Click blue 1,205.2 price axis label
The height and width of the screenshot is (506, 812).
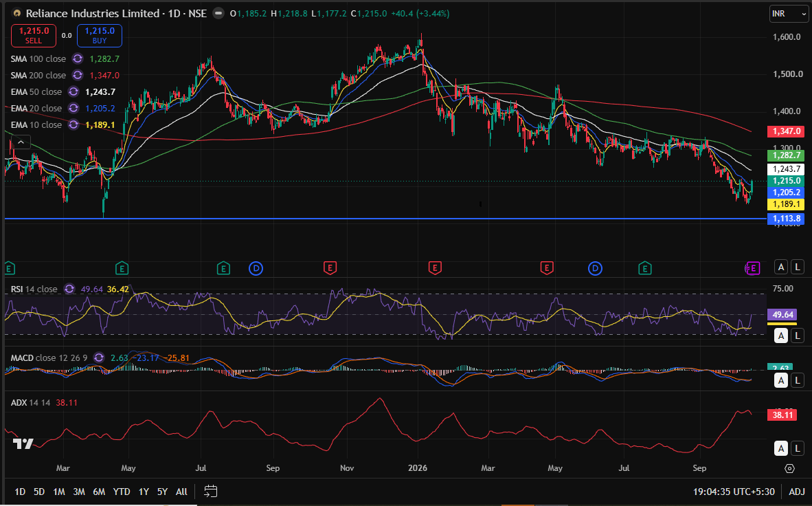point(786,192)
